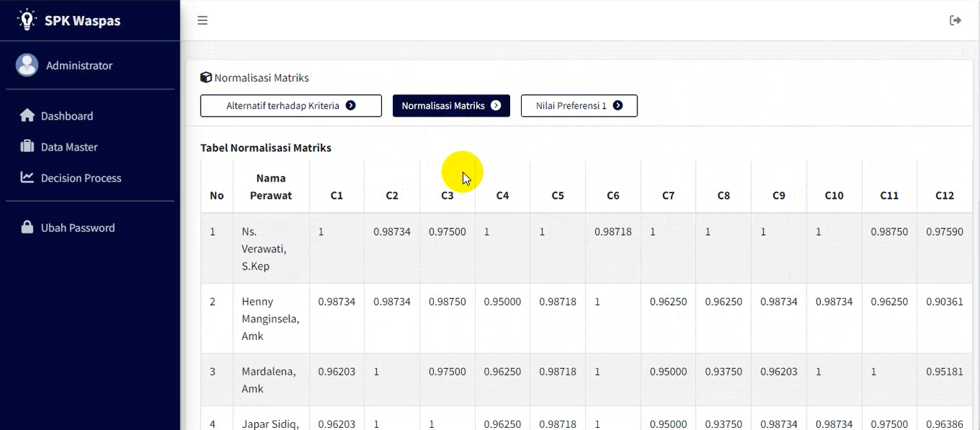
Task: Select the Ns. Verawati, S.Kep row name
Action: pyautogui.click(x=265, y=248)
